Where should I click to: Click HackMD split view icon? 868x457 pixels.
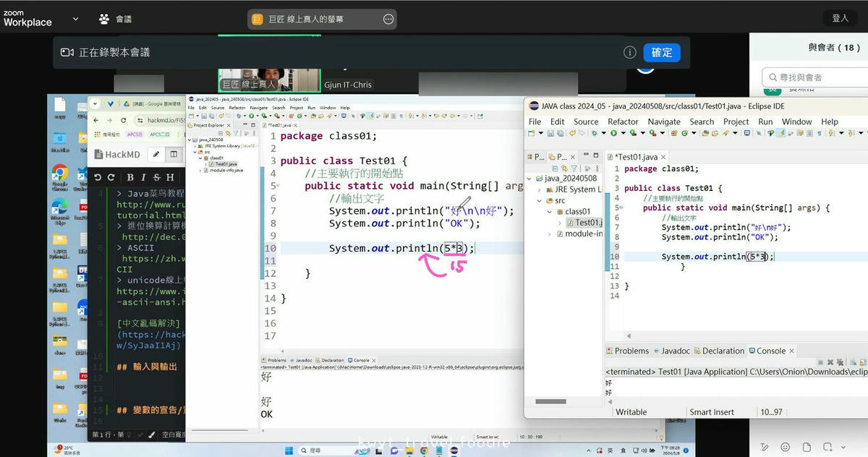(x=174, y=154)
